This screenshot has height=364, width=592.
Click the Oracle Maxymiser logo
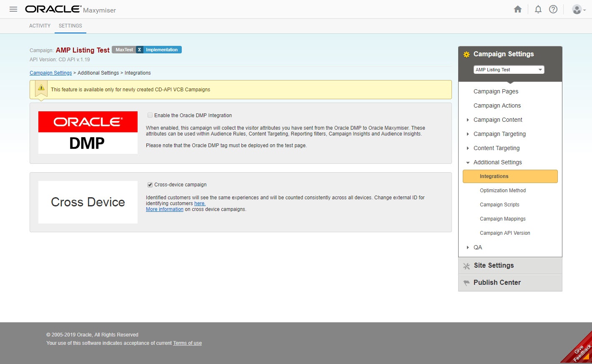[70, 9]
